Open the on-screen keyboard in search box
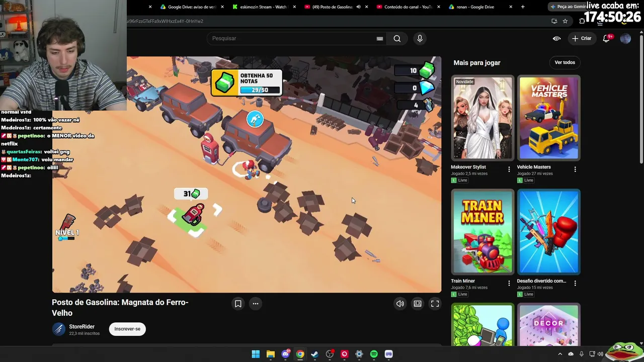Image resolution: width=644 pixels, height=362 pixels. [380, 39]
